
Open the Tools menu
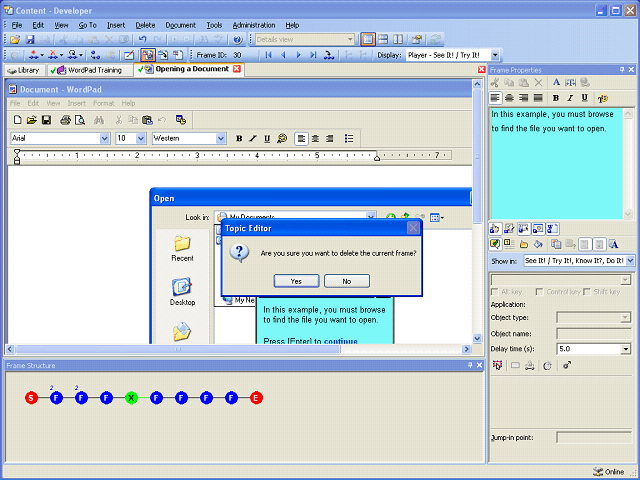[x=214, y=25]
